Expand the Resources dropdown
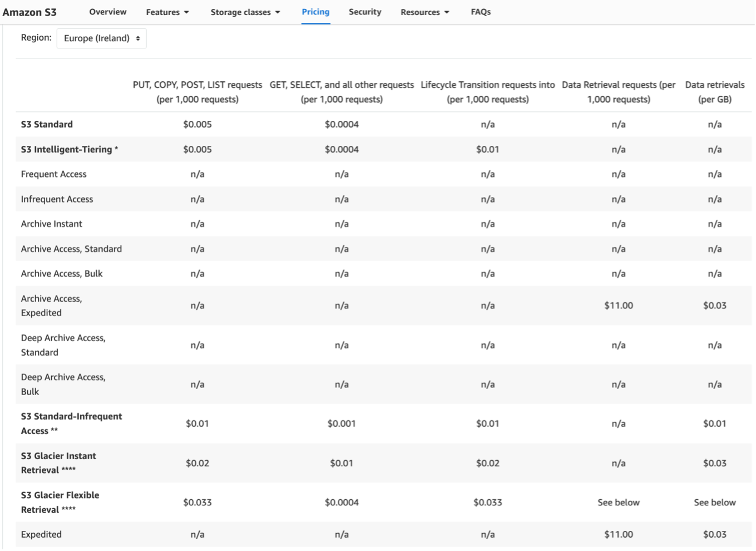The height and width of the screenshot is (551, 756). 424,12
